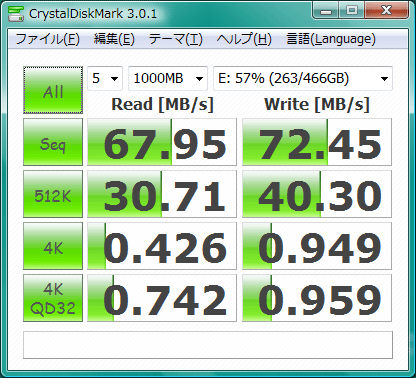The height and width of the screenshot is (378, 416).
Task: Start the 4K QD32 benchmark test
Action: tap(53, 298)
